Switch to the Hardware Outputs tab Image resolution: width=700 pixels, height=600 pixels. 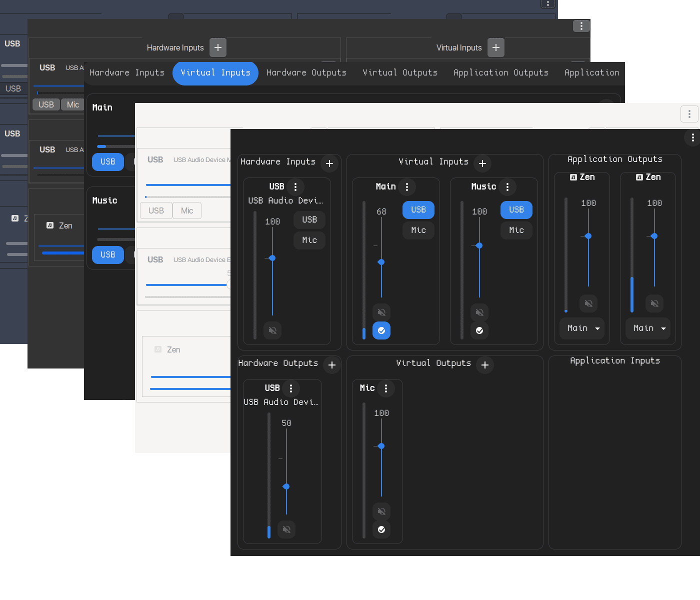306,73
